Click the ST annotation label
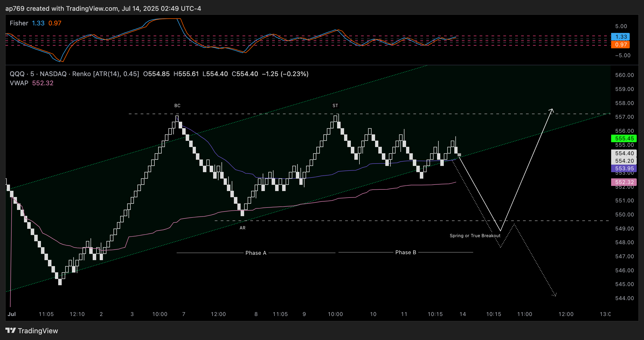 point(335,106)
